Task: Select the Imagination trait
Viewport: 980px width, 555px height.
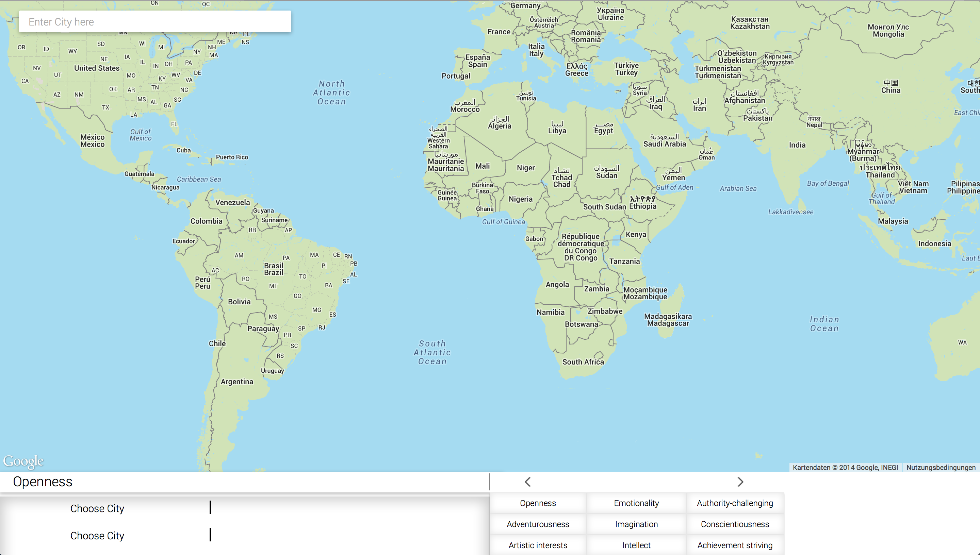Action: pyautogui.click(x=636, y=524)
